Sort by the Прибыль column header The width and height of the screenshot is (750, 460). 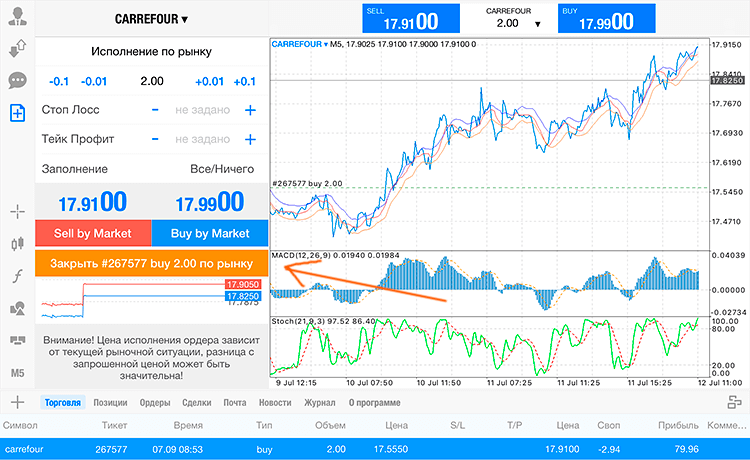click(678, 425)
